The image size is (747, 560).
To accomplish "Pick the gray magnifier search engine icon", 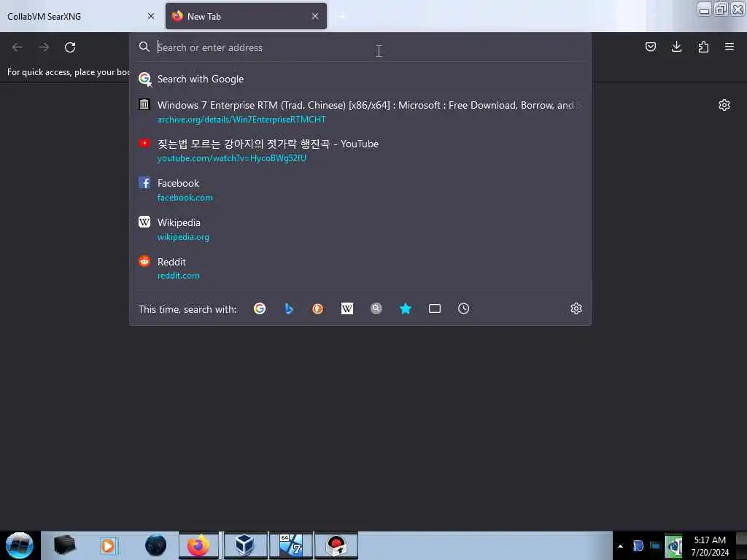I will coord(376,308).
